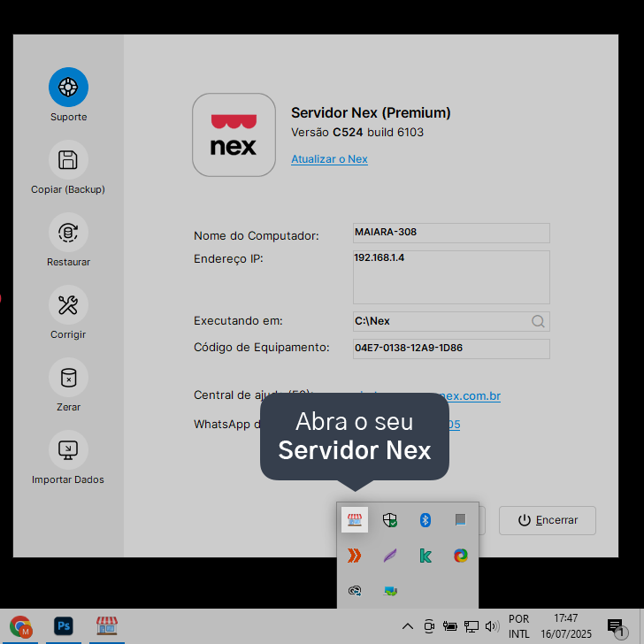644x644 pixels.
Task: Click the magnifier icon in Executando em field
Action: point(538,321)
